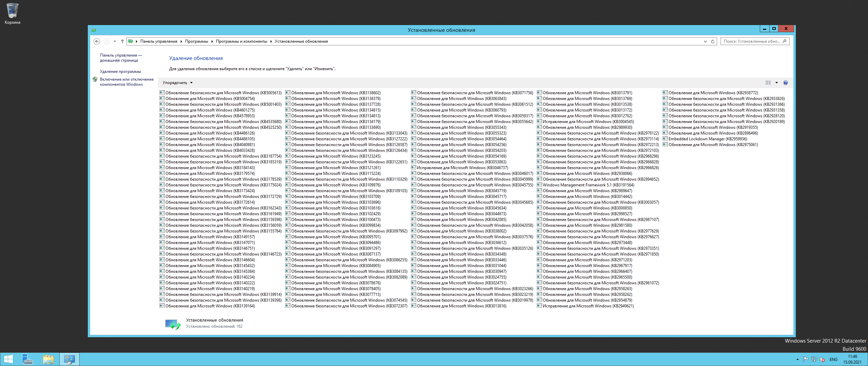Click icon of update KB3134815

[288, 110]
